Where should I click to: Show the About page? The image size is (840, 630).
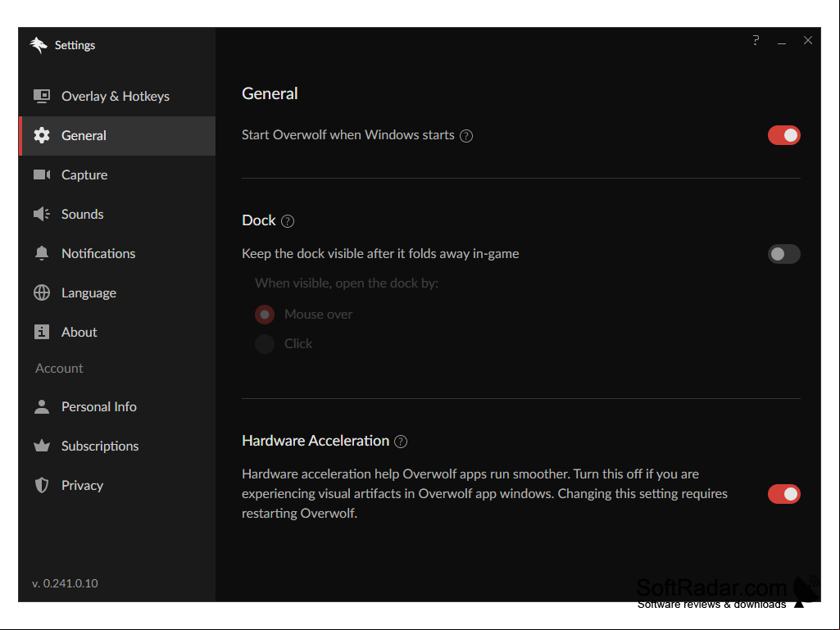[117, 332]
